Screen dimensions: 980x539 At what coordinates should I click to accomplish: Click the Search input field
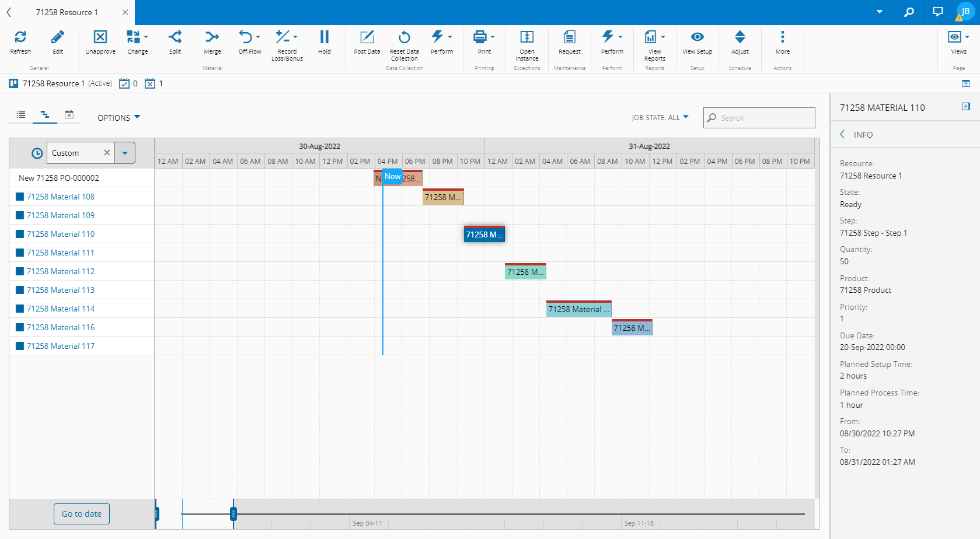tap(765, 118)
